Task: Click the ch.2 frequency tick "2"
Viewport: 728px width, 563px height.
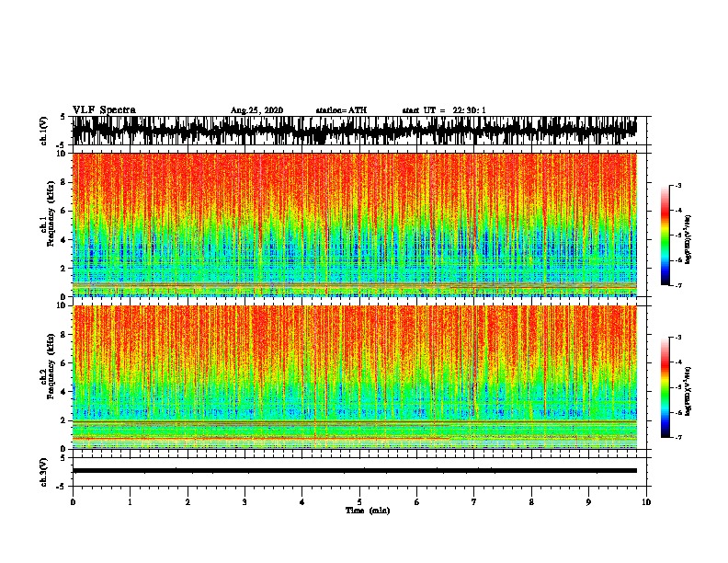Action: click(64, 420)
